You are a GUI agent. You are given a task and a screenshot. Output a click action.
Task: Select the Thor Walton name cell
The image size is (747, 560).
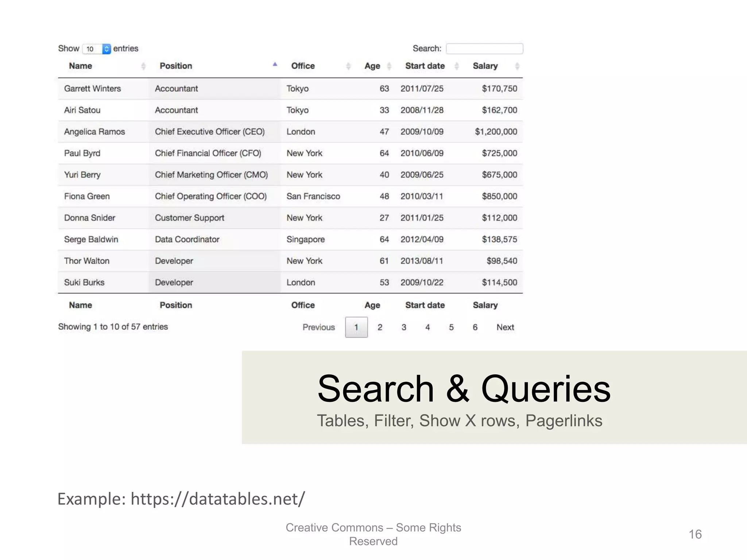[x=87, y=261]
